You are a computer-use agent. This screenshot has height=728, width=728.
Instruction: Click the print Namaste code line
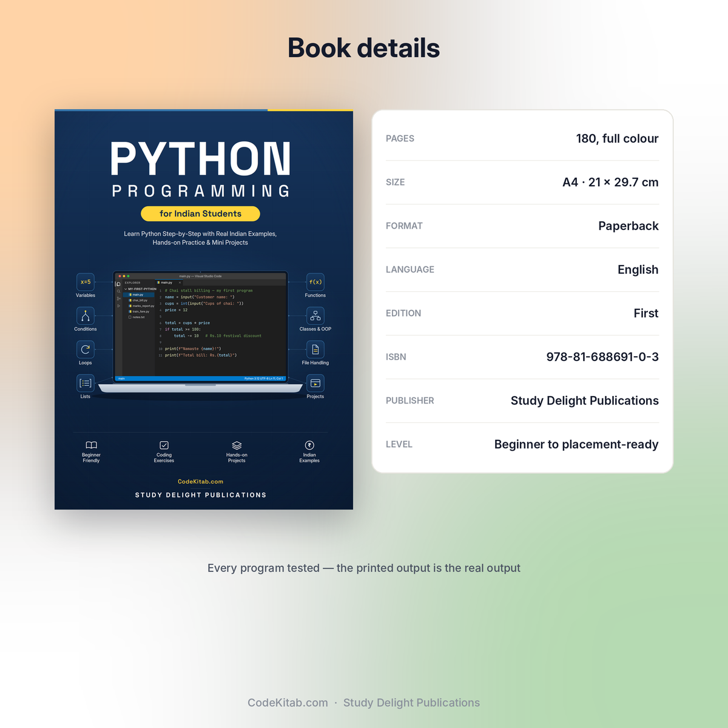[193, 349]
